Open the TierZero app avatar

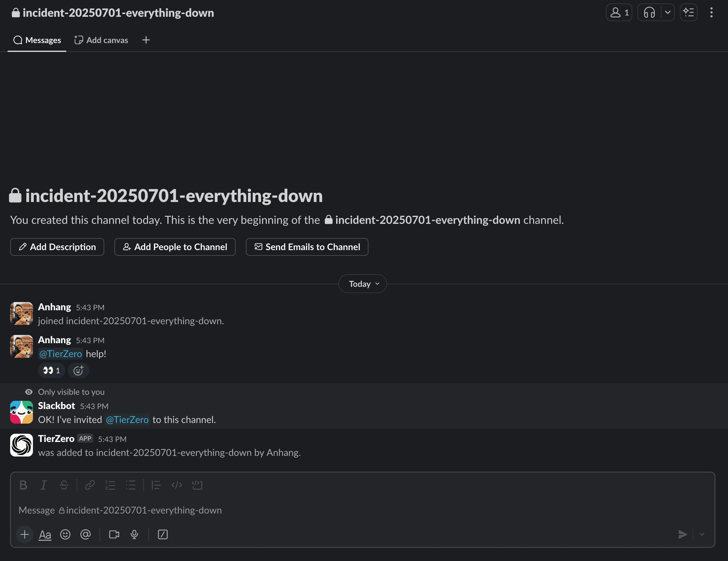pos(22,445)
